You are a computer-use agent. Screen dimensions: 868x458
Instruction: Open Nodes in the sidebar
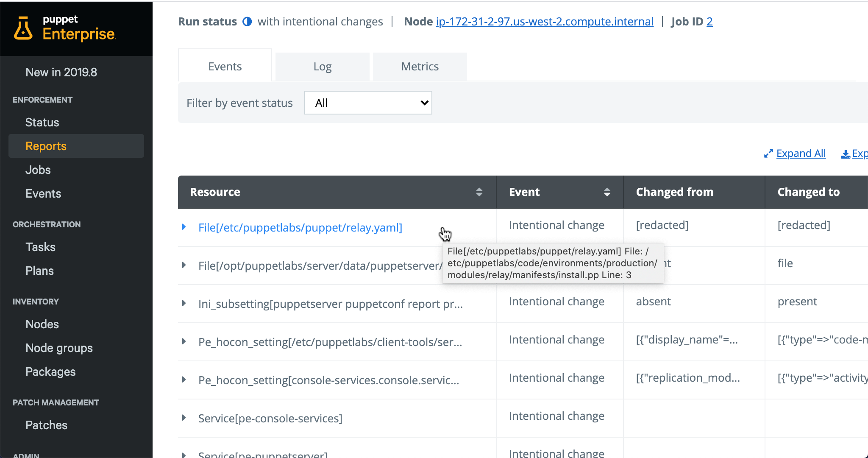click(x=42, y=324)
